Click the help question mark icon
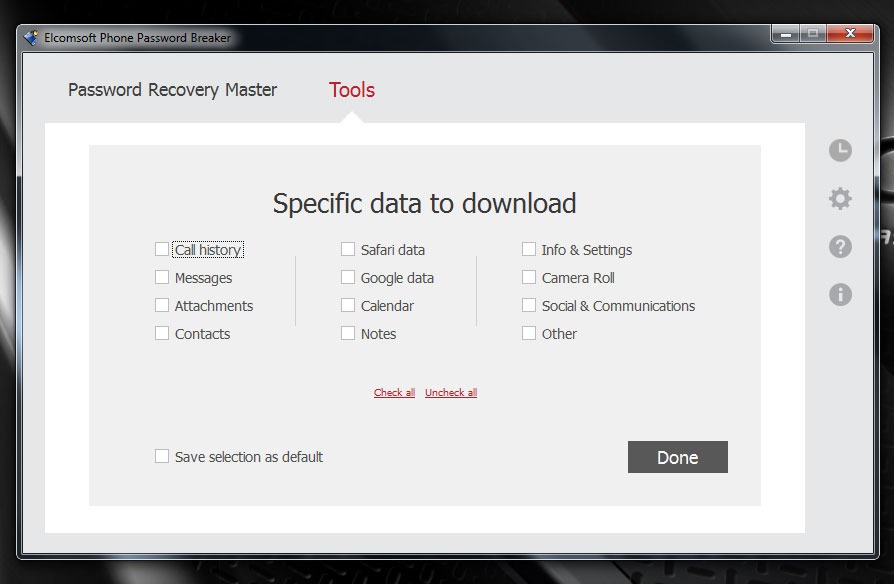894x584 pixels. (840, 247)
